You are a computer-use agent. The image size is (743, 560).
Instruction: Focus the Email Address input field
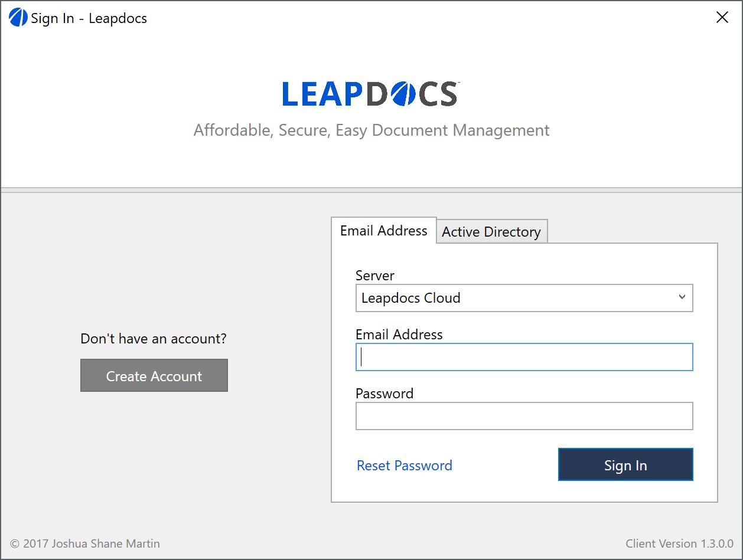pyautogui.click(x=524, y=357)
